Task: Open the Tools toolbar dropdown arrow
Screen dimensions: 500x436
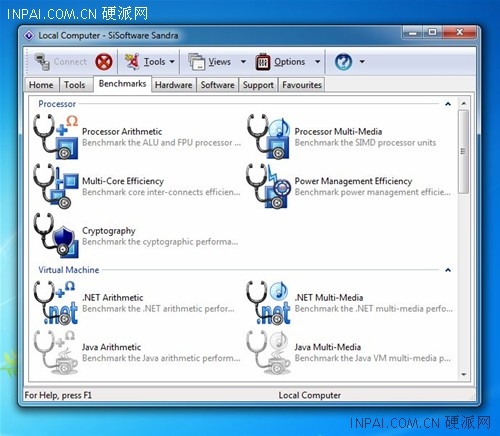Action: click(x=172, y=62)
